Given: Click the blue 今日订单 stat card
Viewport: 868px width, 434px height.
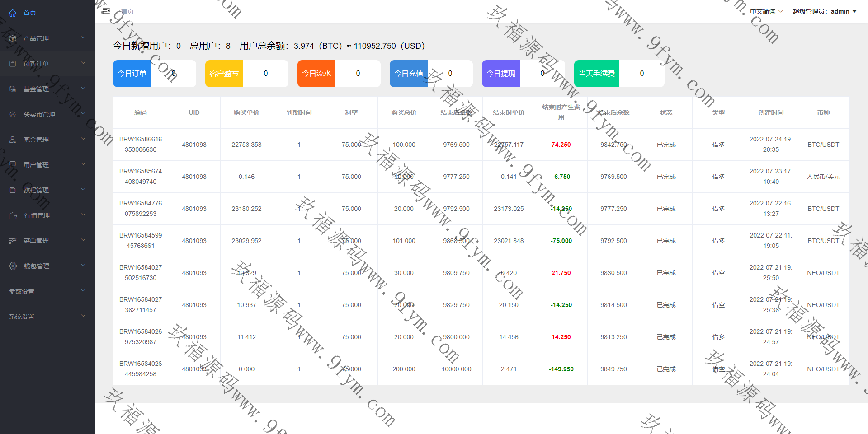Looking at the screenshot, I should pyautogui.click(x=132, y=74).
